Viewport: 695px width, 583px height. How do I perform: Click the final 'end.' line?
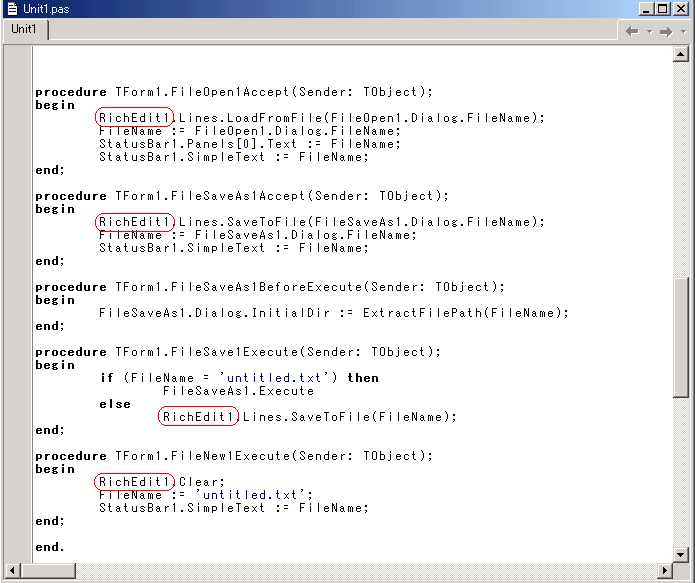(x=50, y=547)
